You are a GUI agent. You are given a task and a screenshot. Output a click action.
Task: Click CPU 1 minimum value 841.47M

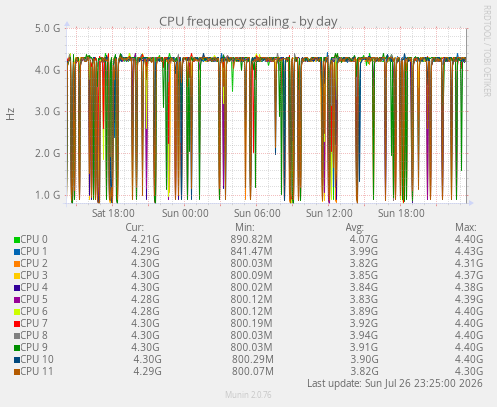click(x=251, y=251)
